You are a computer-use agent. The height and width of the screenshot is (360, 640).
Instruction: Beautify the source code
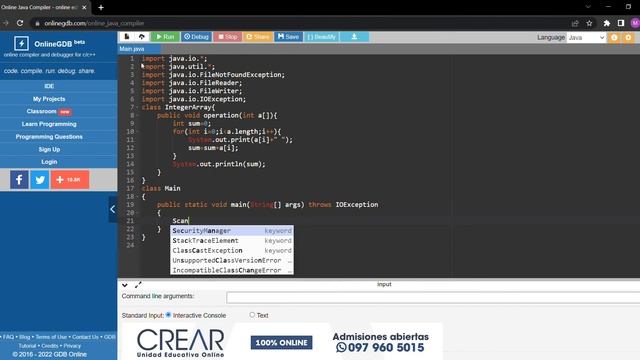click(x=321, y=37)
